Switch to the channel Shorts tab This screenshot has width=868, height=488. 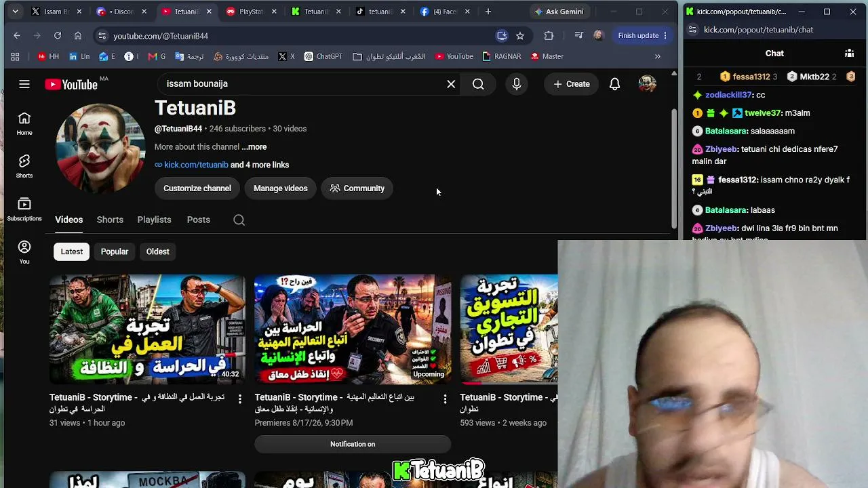click(x=110, y=220)
